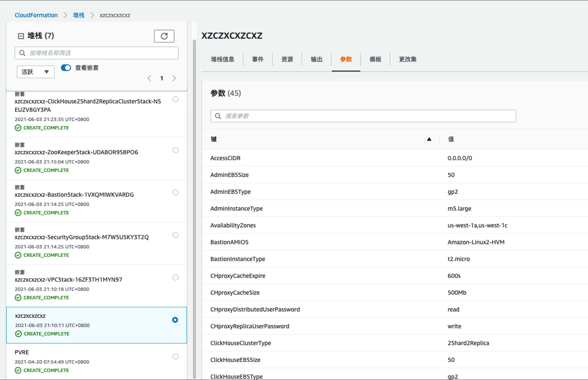Sort parameters by key column arrow

429,139
